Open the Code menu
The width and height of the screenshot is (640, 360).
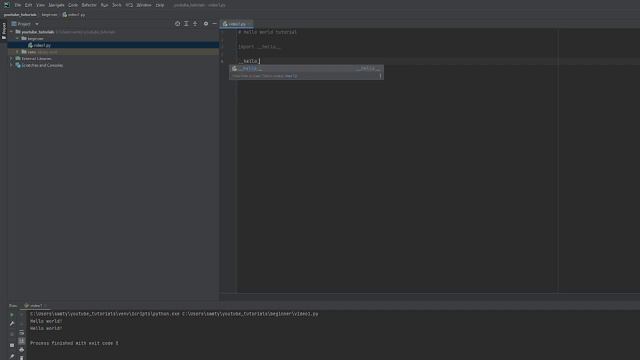point(73,5)
